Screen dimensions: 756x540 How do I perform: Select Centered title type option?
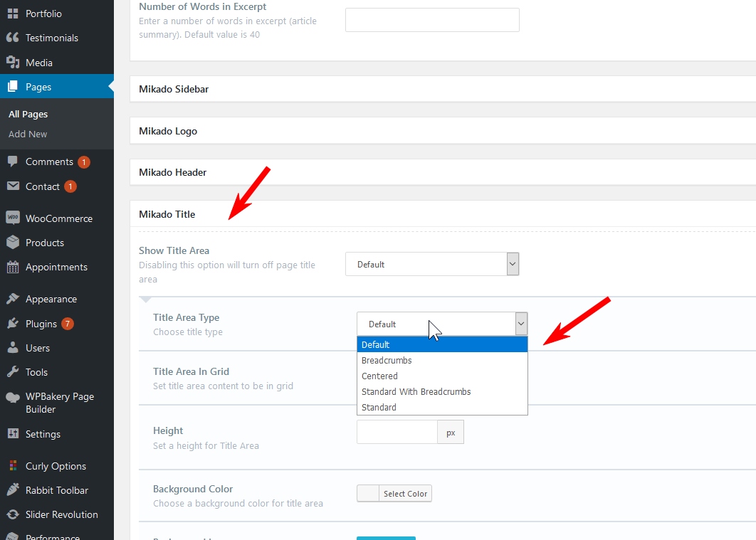click(442, 376)
